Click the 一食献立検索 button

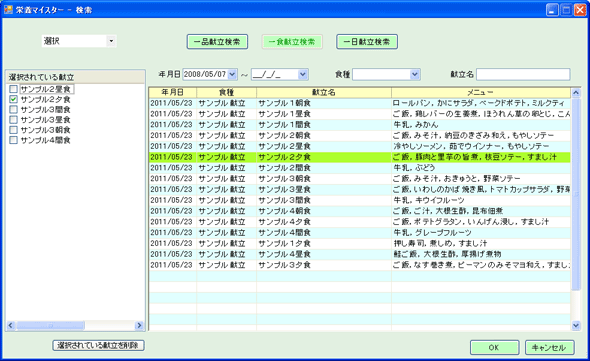tap(292, 42)
